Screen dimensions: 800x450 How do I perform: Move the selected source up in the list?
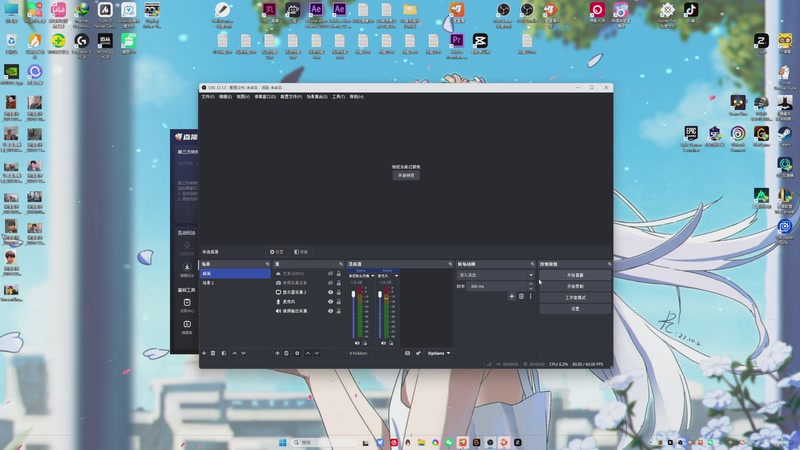(308, 353)
